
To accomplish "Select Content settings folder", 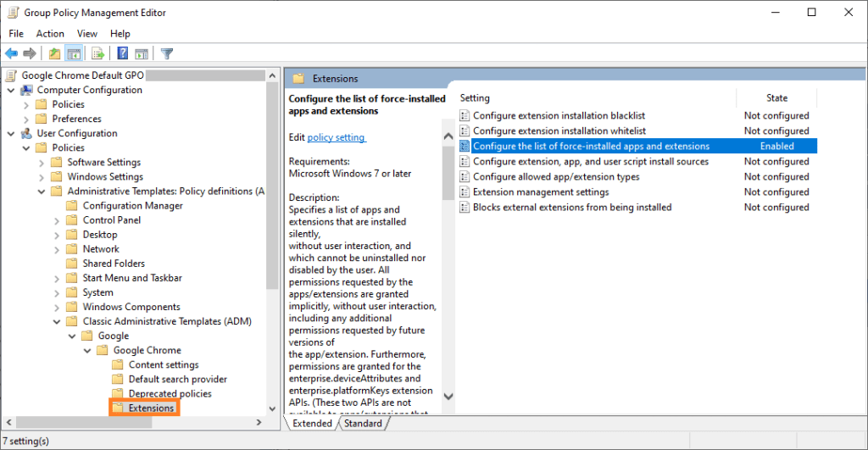I will 164,364.
